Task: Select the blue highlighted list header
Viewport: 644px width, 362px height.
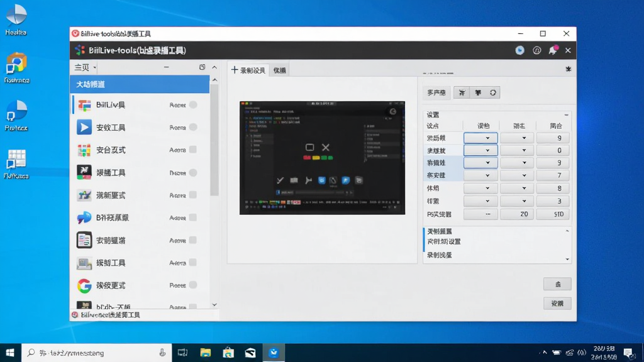Action: tap(140, 84)
